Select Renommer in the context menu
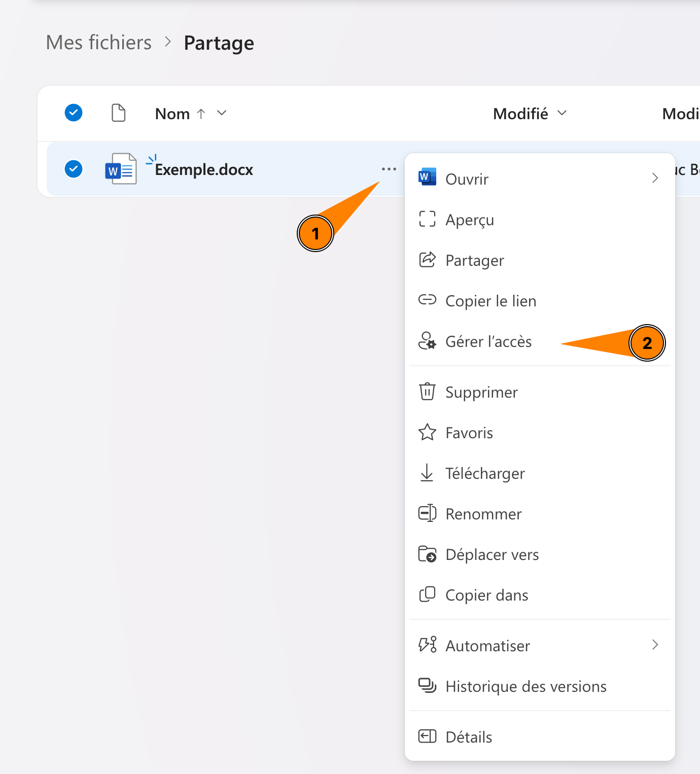 click(483, 514)
